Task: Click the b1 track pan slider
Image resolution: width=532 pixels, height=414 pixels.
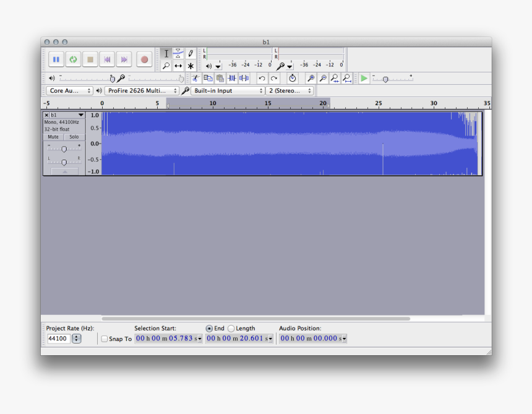Action: pyautogui.click(x=64, y=162)
